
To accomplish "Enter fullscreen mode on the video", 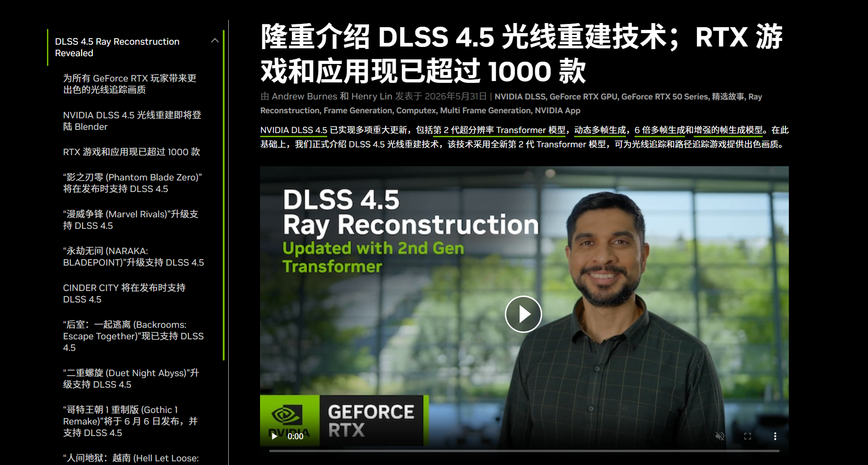I will pyautogui.click(x=747, y=436).
